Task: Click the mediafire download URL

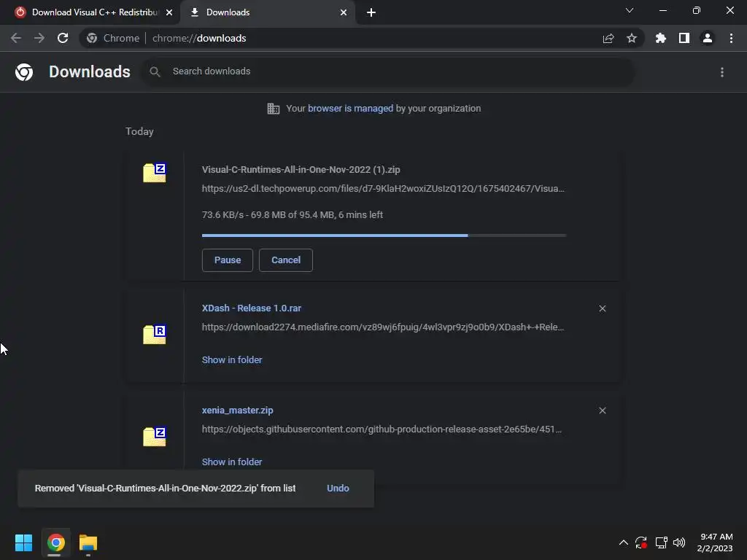Action: (382, 327)
